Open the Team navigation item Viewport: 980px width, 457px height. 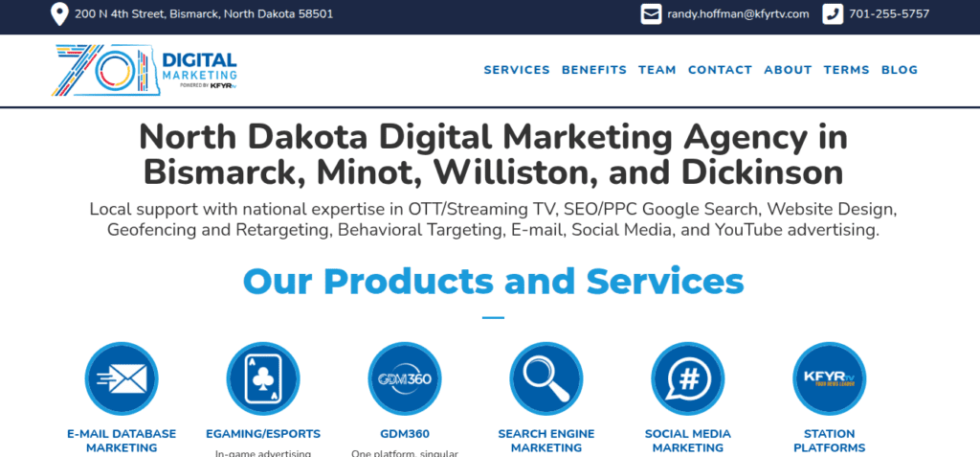657,70
